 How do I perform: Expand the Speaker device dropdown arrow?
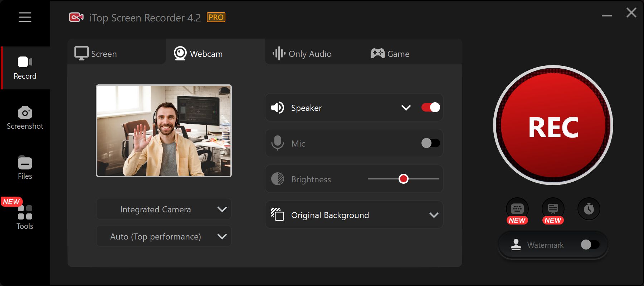tap(406, 108)
